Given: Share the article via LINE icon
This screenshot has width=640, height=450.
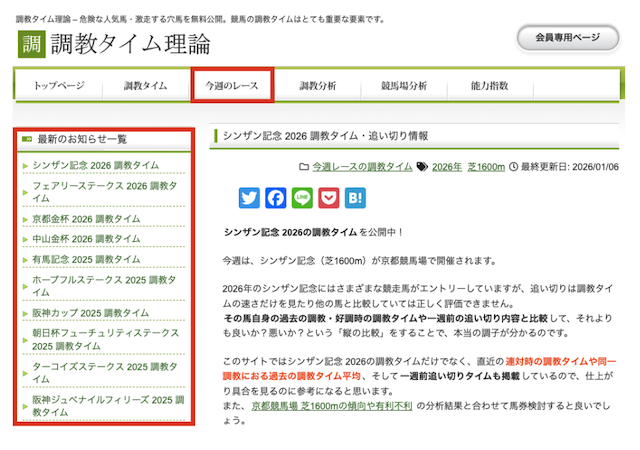Looking at the screenshot, I should click(x=302, y=198).
